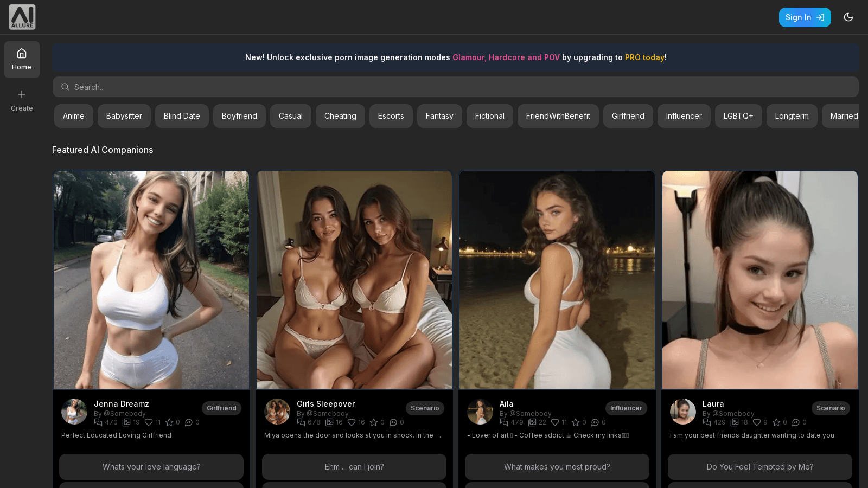Open the PRO today upgrade link

click(x=644, y=57)
